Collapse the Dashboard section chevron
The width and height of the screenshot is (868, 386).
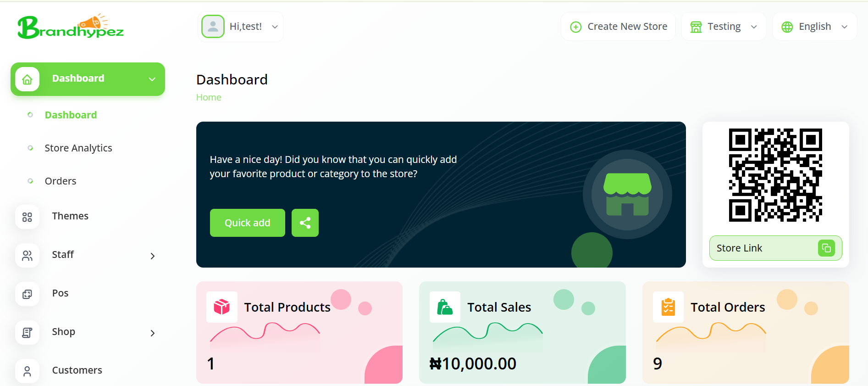coord(152,78)
